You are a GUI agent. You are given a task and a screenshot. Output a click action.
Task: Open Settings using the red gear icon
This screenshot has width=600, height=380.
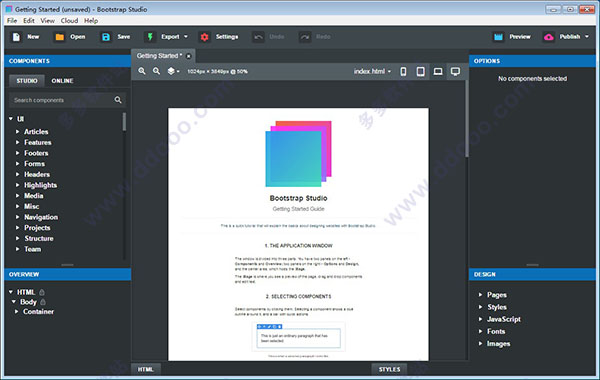point(204,37)
